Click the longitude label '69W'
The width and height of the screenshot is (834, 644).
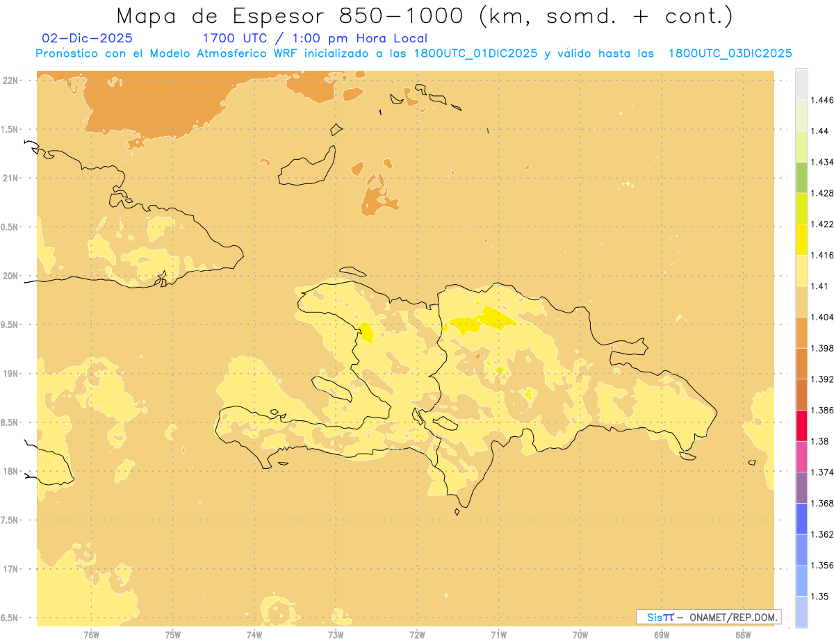662,635
